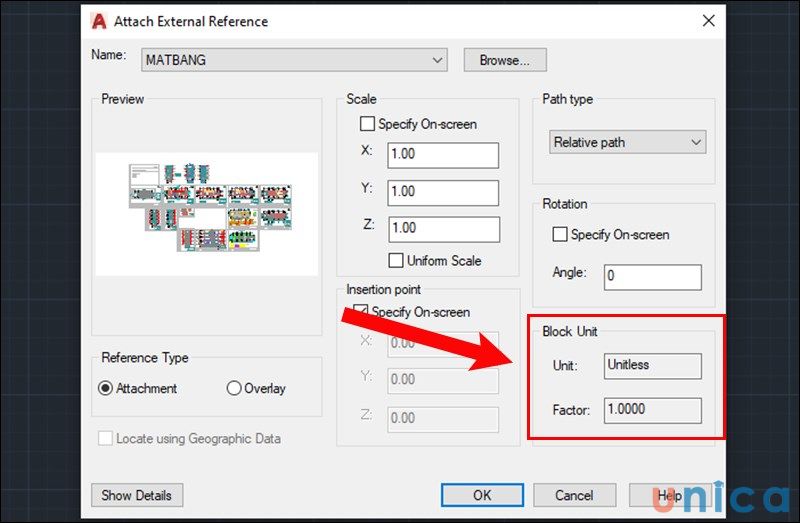
Task: Open the Name dropdown showing MATBANG
Action: (294, 60)
